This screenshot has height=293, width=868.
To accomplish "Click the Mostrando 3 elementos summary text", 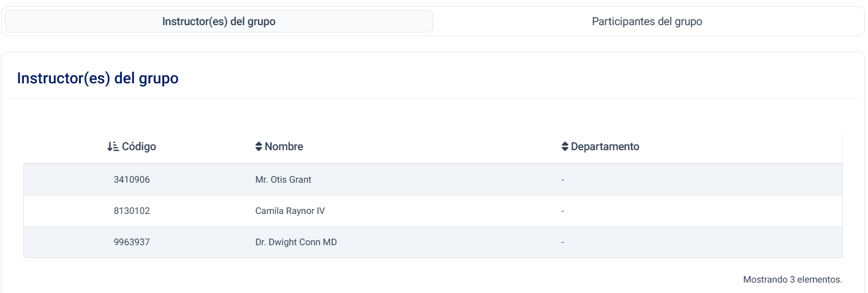I will click(x=793, y=280).
